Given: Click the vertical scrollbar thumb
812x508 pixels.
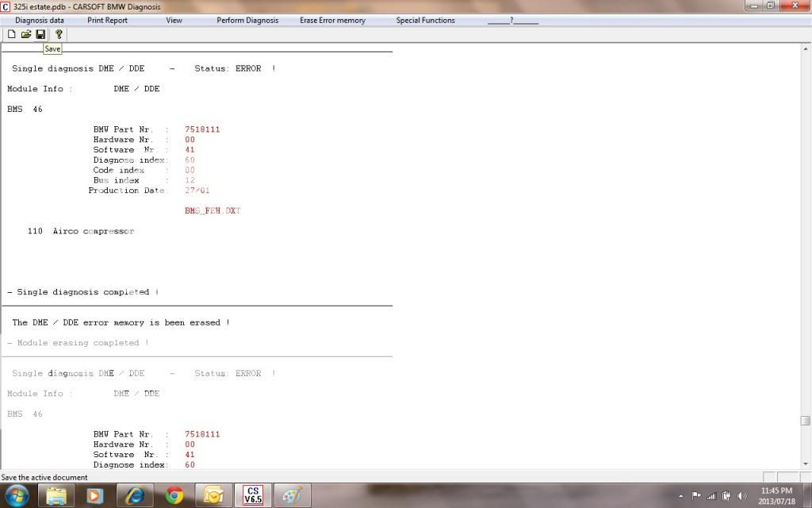Looking at the screenshot, I should pos(805,421).
